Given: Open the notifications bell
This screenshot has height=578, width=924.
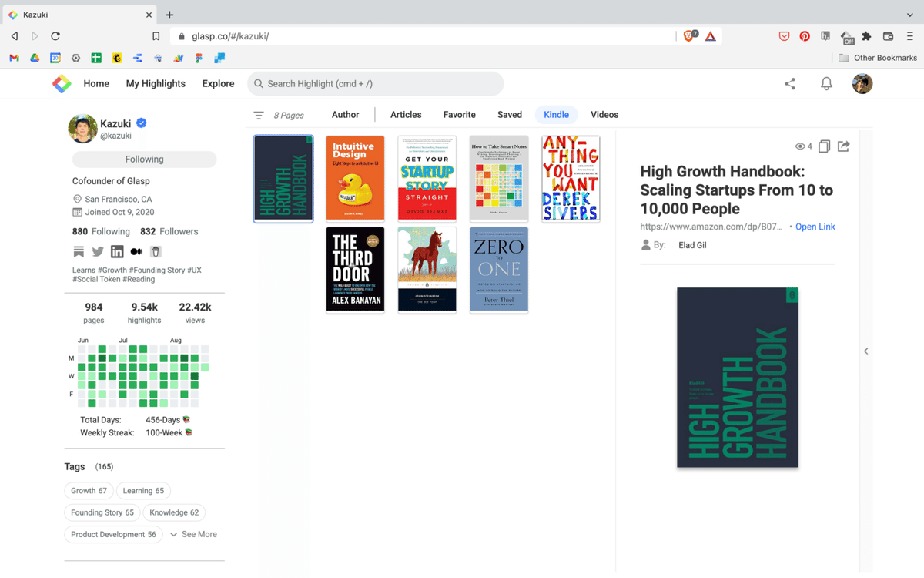Looking at the screenshot, I should pos(826,84).
